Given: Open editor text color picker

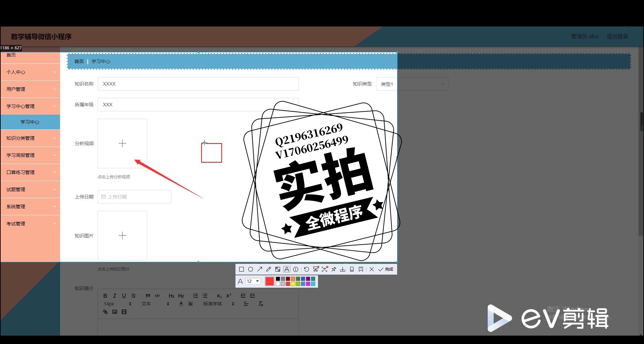Looking at the screenshot, I should pyautogui.click(x=181, y=304).
